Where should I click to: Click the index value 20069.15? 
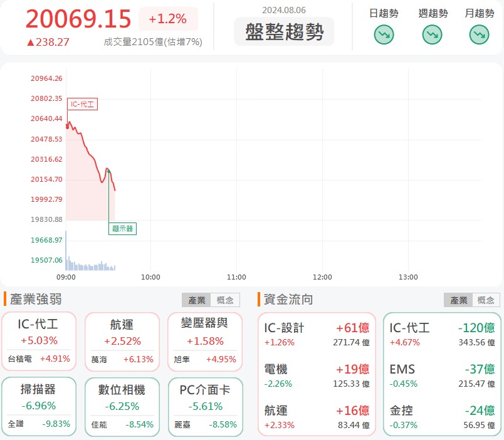78,19
